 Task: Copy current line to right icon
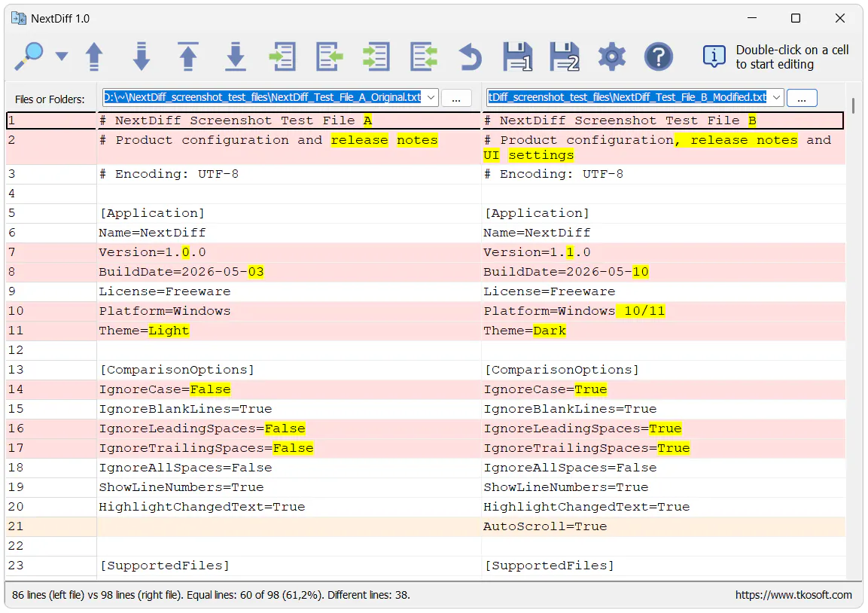[x=282, y=56]
